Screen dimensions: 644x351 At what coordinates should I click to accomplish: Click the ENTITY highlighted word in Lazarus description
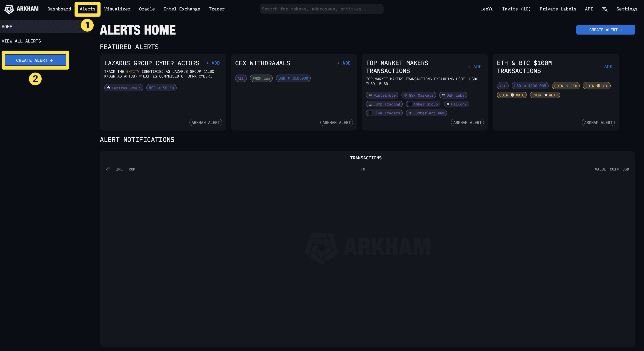click(x=133, y=72)
